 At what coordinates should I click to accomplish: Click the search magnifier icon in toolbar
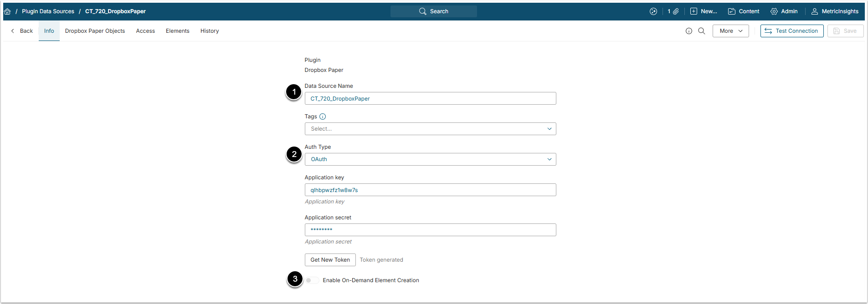[x=702, y=31]
